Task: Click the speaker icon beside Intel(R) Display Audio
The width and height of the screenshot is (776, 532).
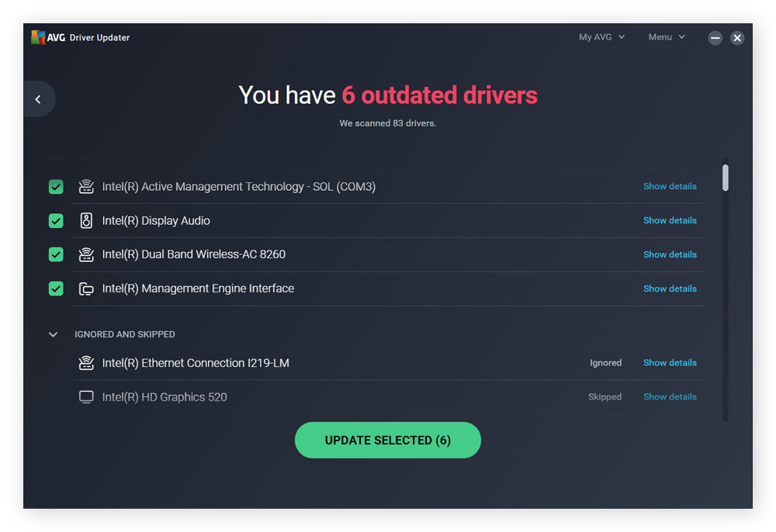Action: click(x=86, y=220)
